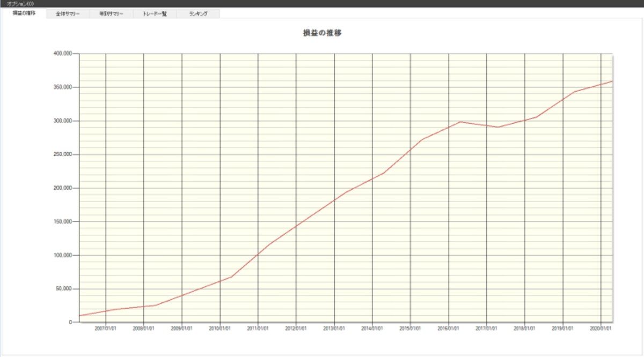Click the 2019/01/01 x-axis label
The image size is (644, 357).
pos(563,328)
